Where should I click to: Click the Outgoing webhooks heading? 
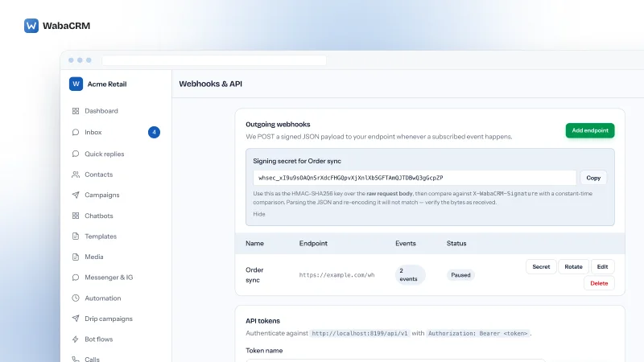(278, 125)
